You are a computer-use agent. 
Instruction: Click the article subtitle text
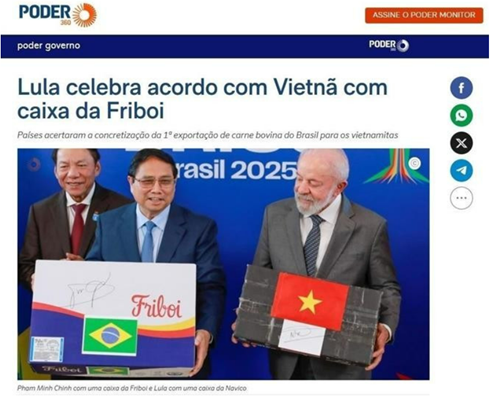click(208, 135)
